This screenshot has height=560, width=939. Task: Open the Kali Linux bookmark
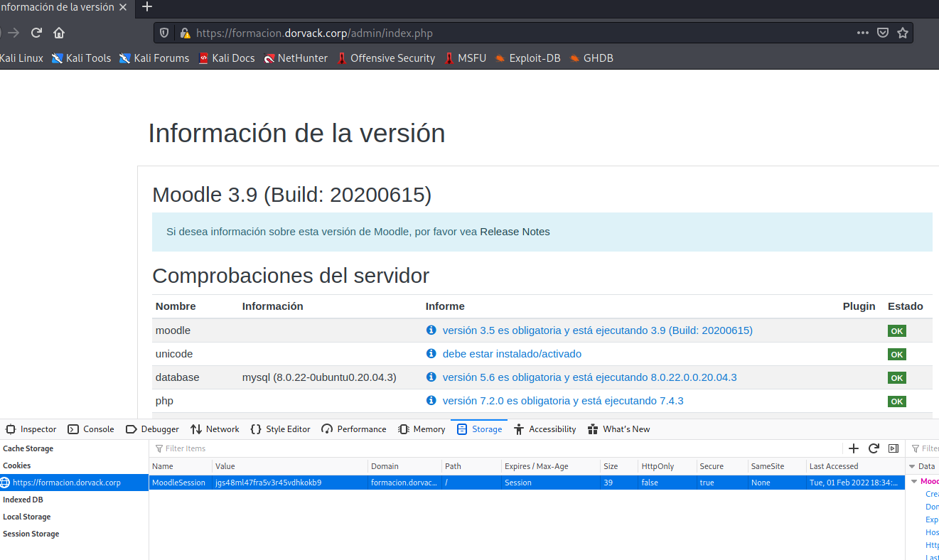pos(21,58)
